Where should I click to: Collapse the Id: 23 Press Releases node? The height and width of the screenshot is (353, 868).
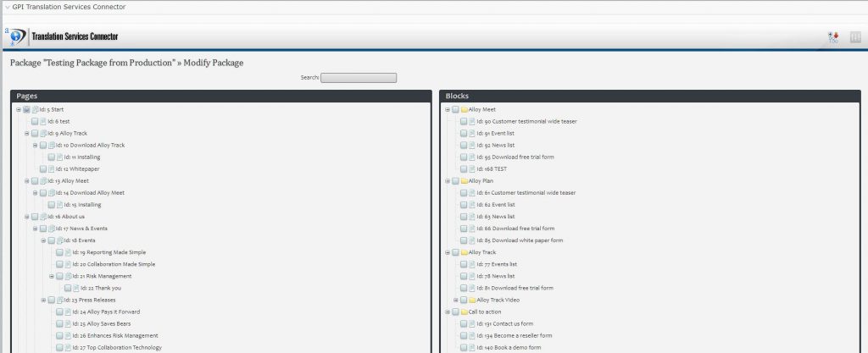pyautogui.click(x=42, y=300)
